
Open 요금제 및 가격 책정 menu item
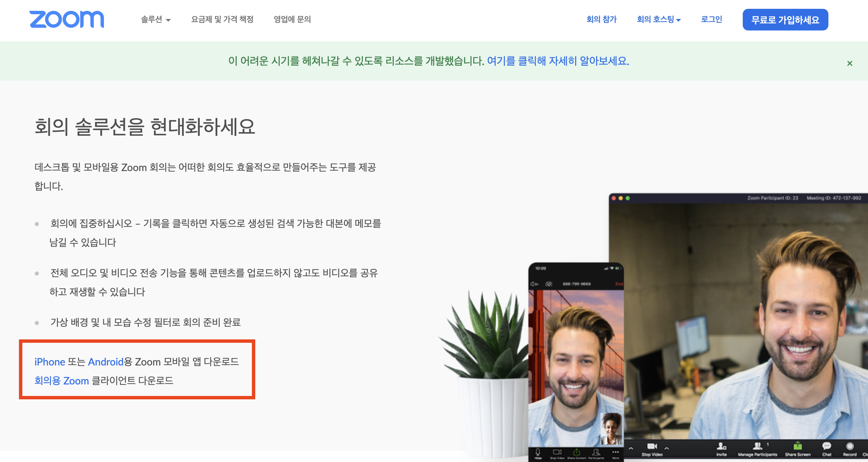pyautogui.click(x=222, y=20)
